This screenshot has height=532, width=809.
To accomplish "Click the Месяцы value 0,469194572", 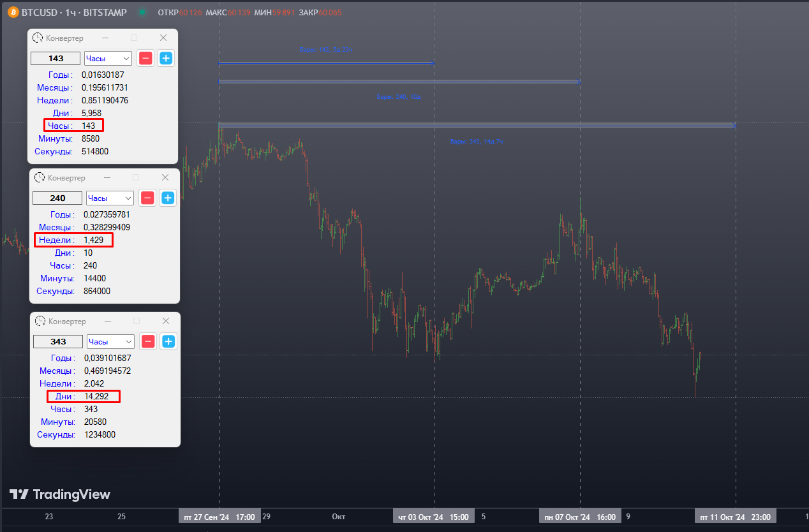I will point(107,371).
